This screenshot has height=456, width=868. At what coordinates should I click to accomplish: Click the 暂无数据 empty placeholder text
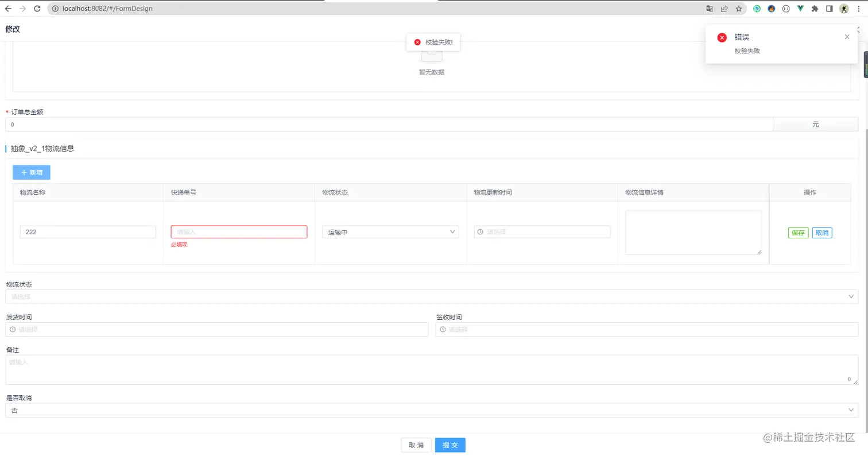click(432, 72)
